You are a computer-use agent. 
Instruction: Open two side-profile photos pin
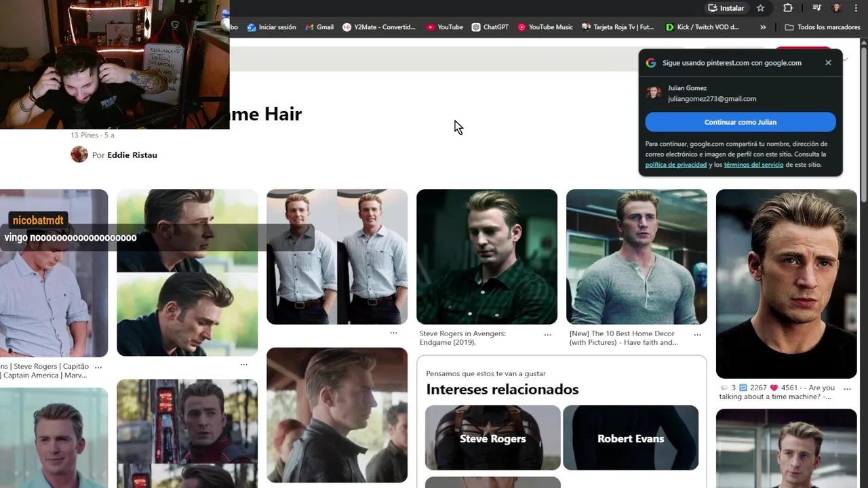coord(187,272)
